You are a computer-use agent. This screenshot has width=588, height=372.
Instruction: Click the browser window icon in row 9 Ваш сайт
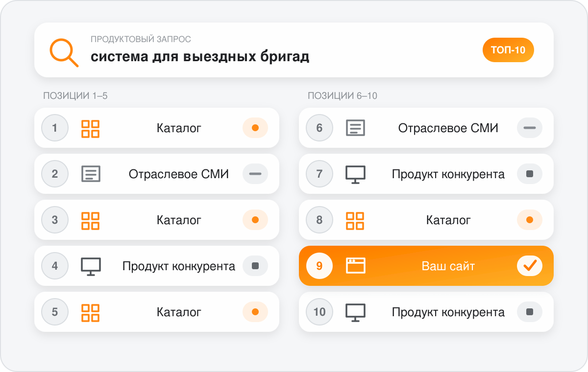coord(355,266)
